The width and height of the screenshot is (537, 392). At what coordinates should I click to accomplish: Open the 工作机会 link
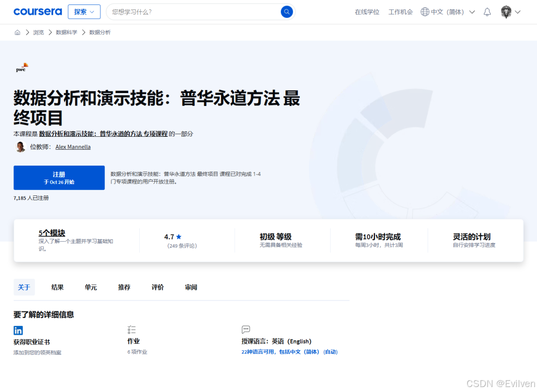click(400, 12)
